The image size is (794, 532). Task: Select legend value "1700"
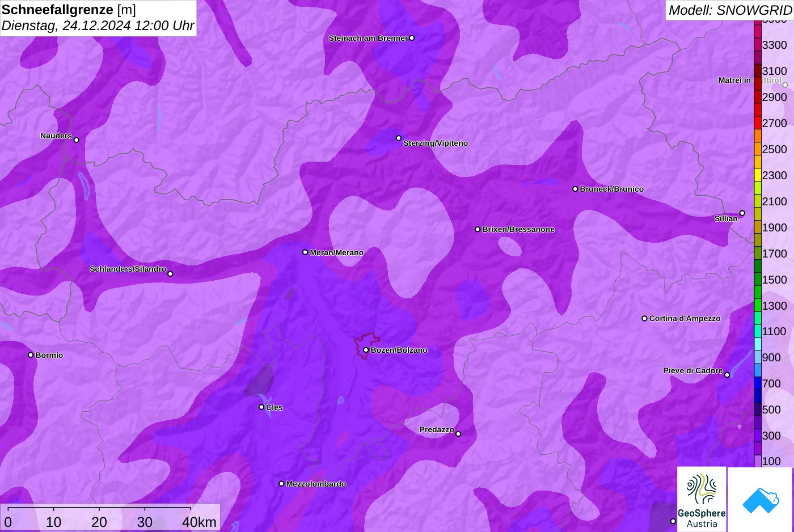pyautogui.click(x=775, y=254)
